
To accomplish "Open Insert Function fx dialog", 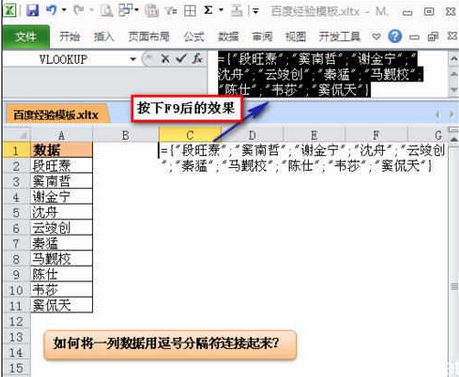I will tap(197, 59).
